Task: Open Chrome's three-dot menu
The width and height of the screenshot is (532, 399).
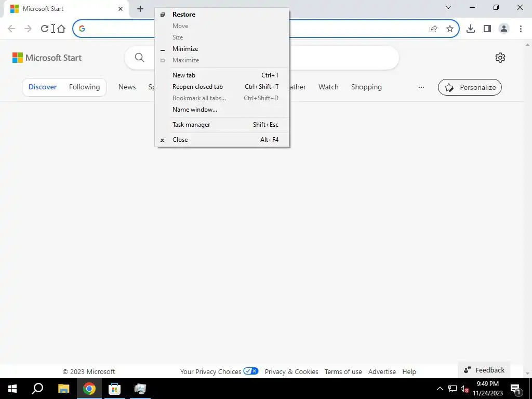Action: 521,29
